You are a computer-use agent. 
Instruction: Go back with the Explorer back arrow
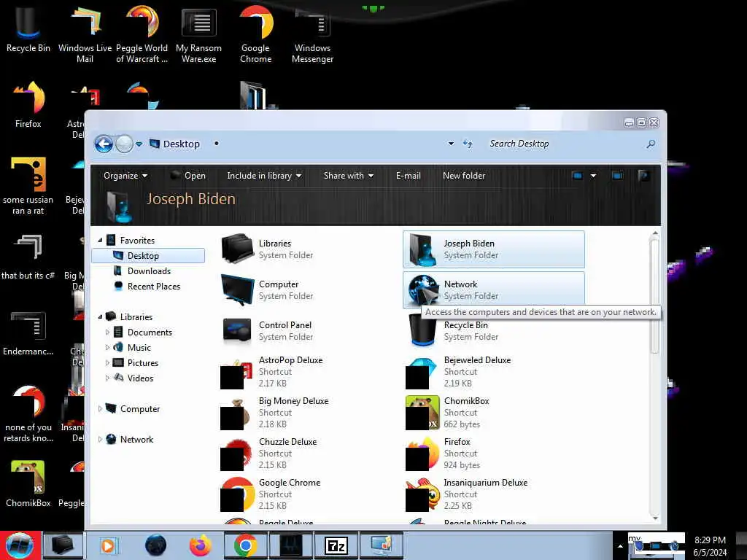point(104,144)
